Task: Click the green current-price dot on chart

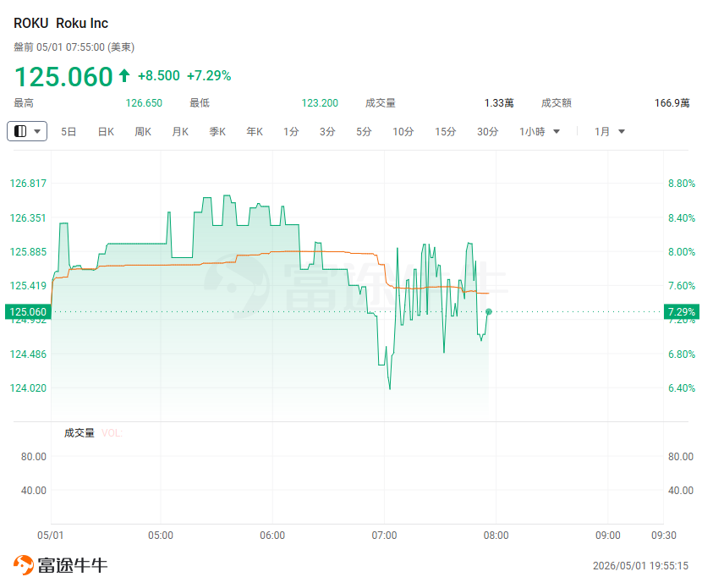Action: pyautogui.click(x=489, y=311)
